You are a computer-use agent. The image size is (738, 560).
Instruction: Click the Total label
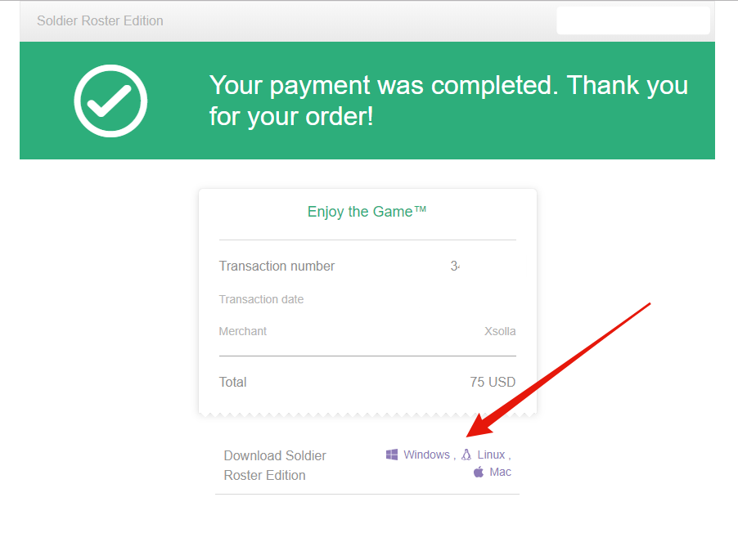[233, 382]
